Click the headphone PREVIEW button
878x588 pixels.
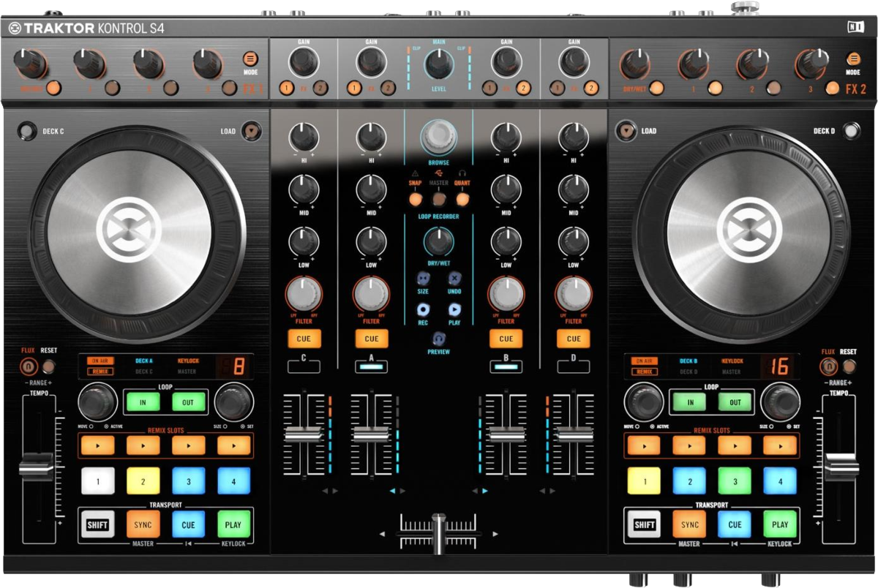438,339
